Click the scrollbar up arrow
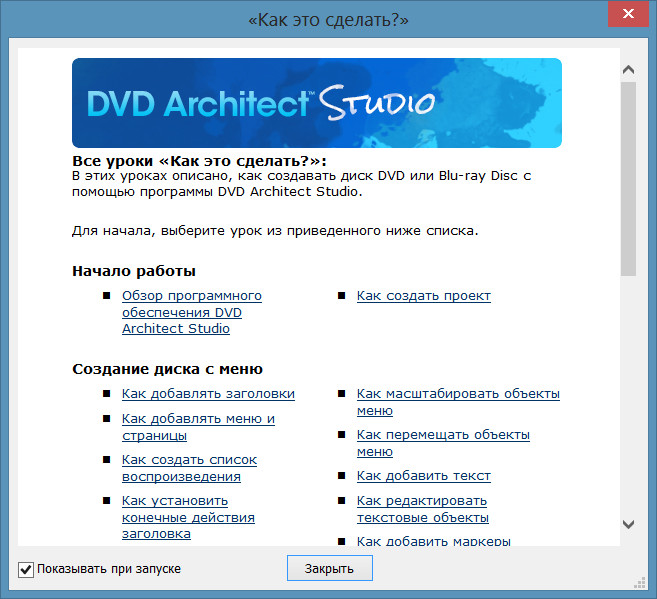The width and height of the screenshot is (657, 599). pyautogui.click(x=628, y=70)
